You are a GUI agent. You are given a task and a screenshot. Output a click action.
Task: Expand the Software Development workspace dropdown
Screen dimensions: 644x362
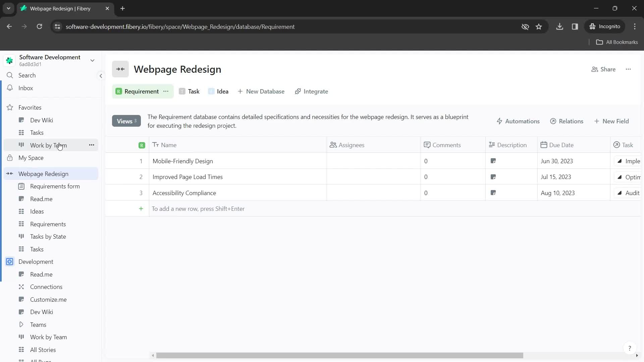(x=93, y=60)
